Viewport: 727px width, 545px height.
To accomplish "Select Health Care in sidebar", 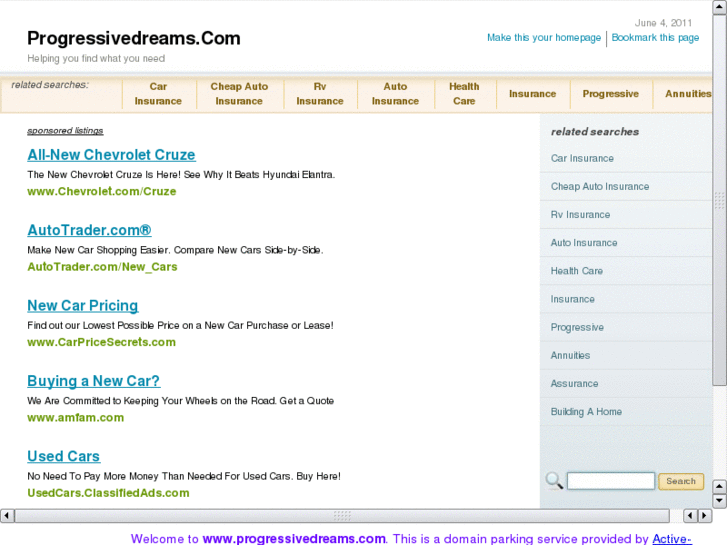I will (x=576, y=271).
